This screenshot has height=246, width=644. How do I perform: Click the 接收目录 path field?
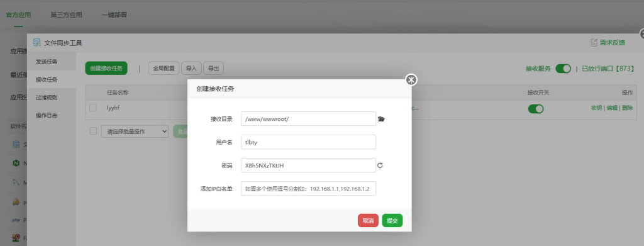tap(308, 119)
